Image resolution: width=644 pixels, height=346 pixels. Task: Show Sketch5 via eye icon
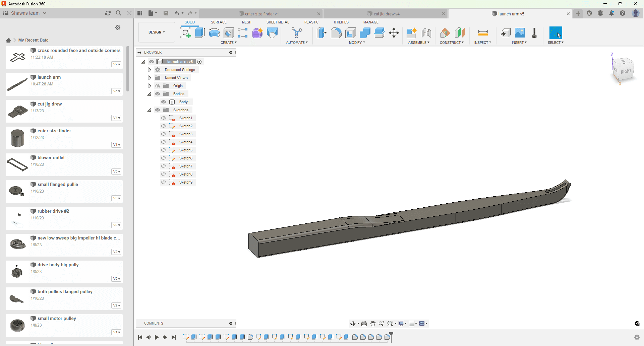164,150
